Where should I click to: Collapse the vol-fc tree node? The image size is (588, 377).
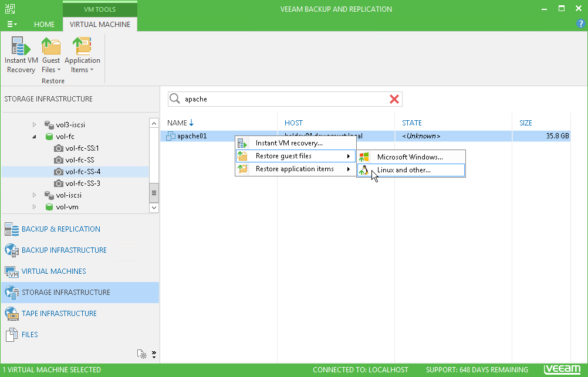tap(34, 137)
